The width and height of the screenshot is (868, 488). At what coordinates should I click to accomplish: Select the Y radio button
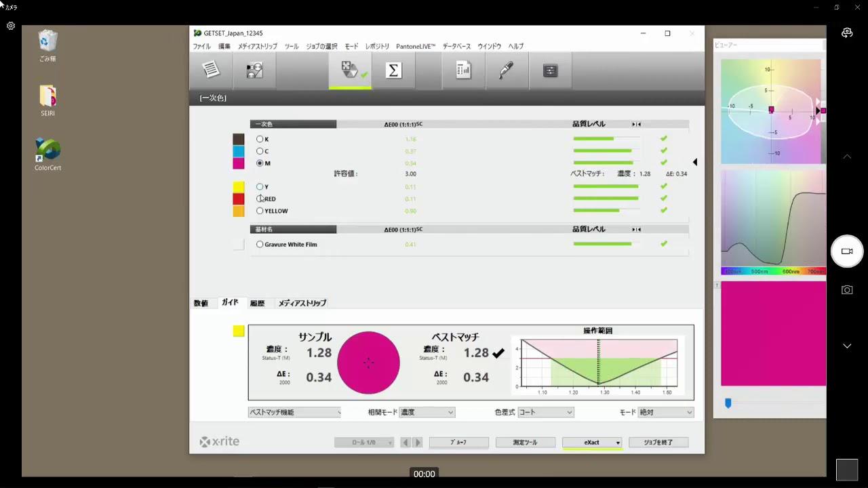260,186
